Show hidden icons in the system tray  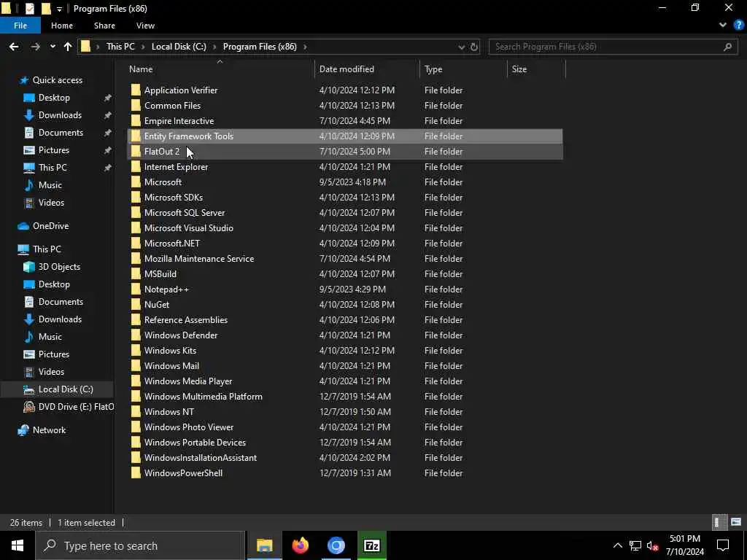[x=617, y=545]
